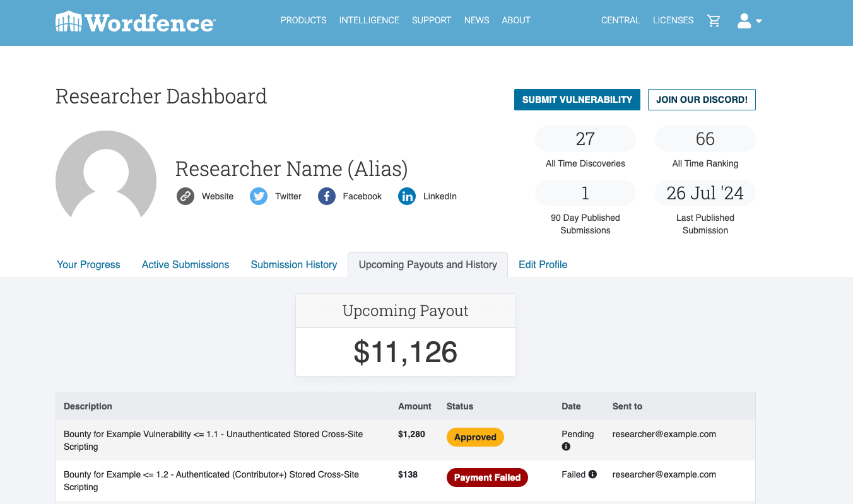Switch to the Your Progress tab
The width and height of the screenshot is (853, 504).
(88, 265)
